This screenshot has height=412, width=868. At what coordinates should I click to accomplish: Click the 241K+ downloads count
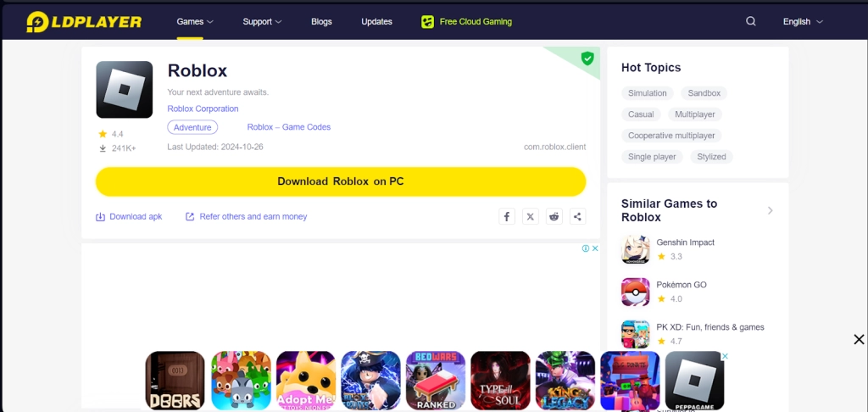(x=124, y=148)
